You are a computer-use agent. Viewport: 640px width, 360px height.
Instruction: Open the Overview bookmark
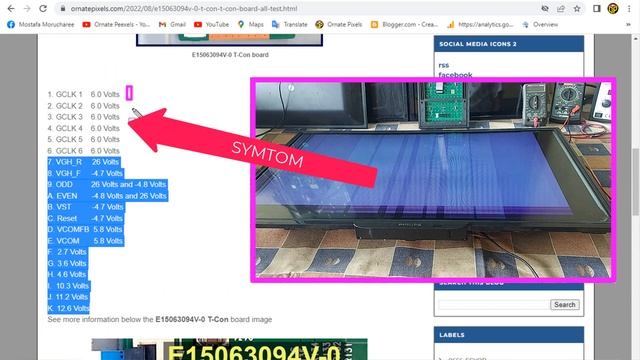click(540, 24)
